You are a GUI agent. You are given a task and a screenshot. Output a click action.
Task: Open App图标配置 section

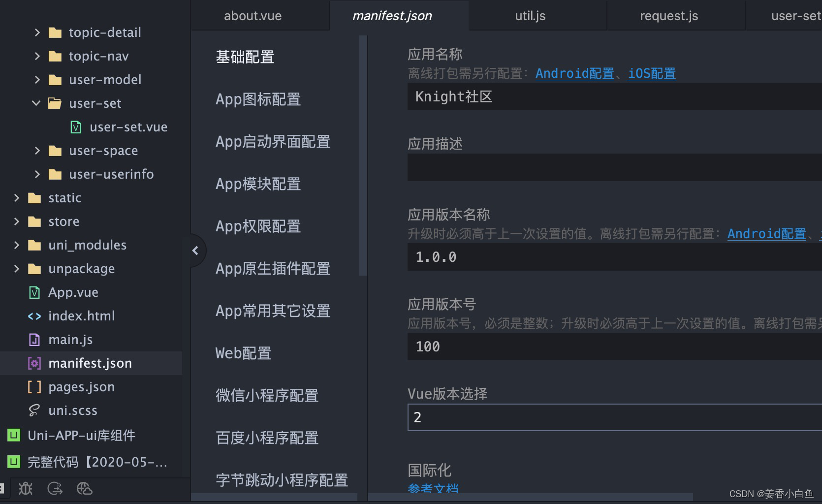click(258, 99)
